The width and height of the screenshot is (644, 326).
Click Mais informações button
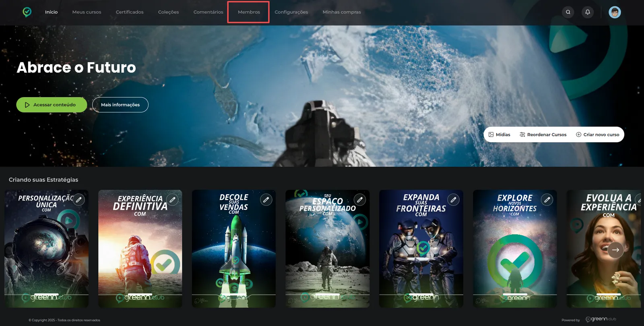[120, 105]
